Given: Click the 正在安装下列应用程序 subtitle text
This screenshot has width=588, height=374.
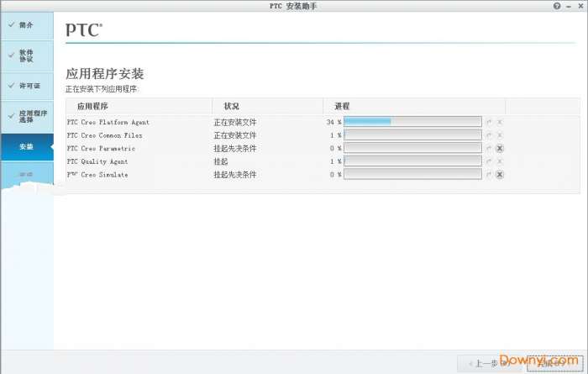Looking at the screenshot, I should [x=102, y=89].
